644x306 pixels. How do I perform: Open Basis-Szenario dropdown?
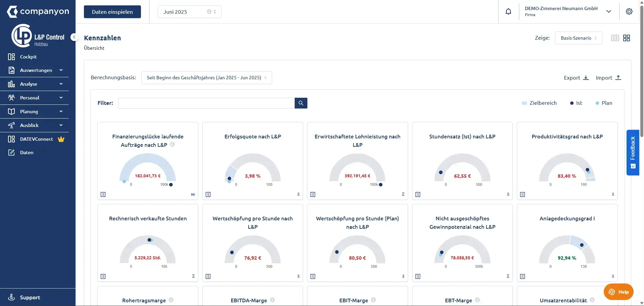(x=579, y=38)
